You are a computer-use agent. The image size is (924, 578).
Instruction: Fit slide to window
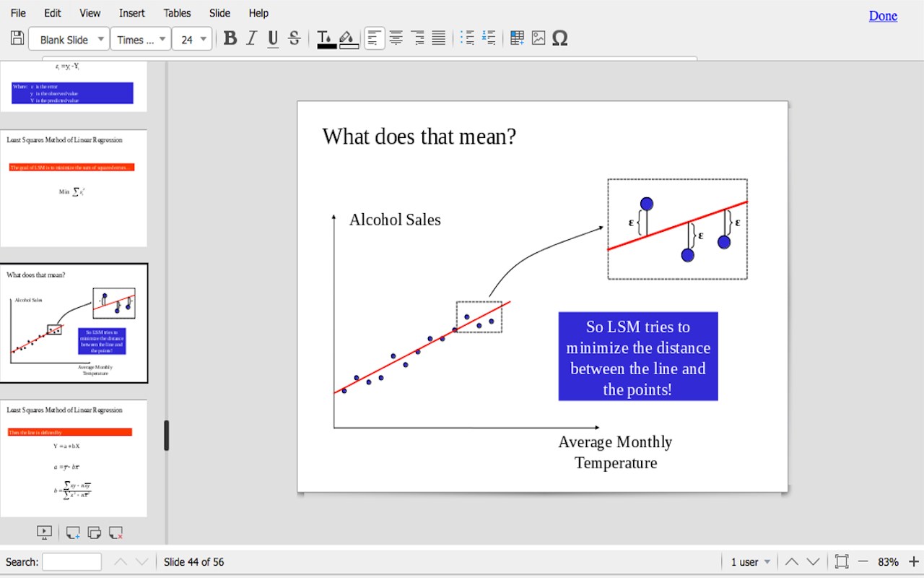pos(842,561)
